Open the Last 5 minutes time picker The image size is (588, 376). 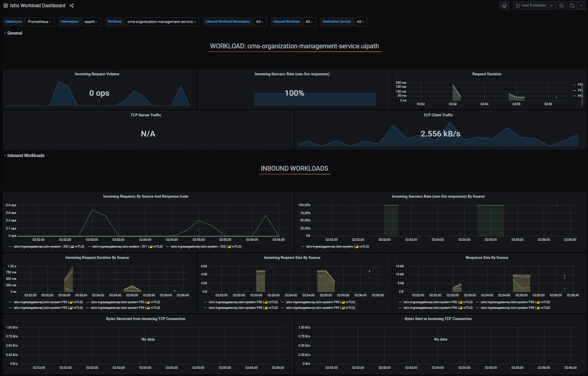(534, 6)
